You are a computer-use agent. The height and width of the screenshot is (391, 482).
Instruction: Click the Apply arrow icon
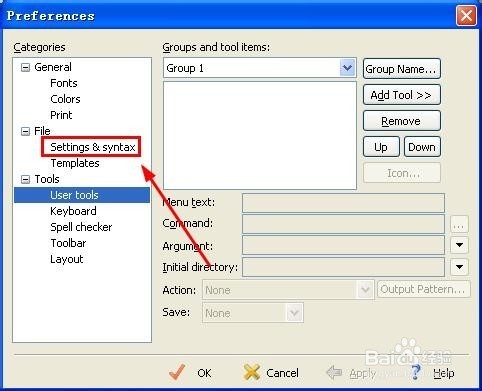(x=334, y=372)
